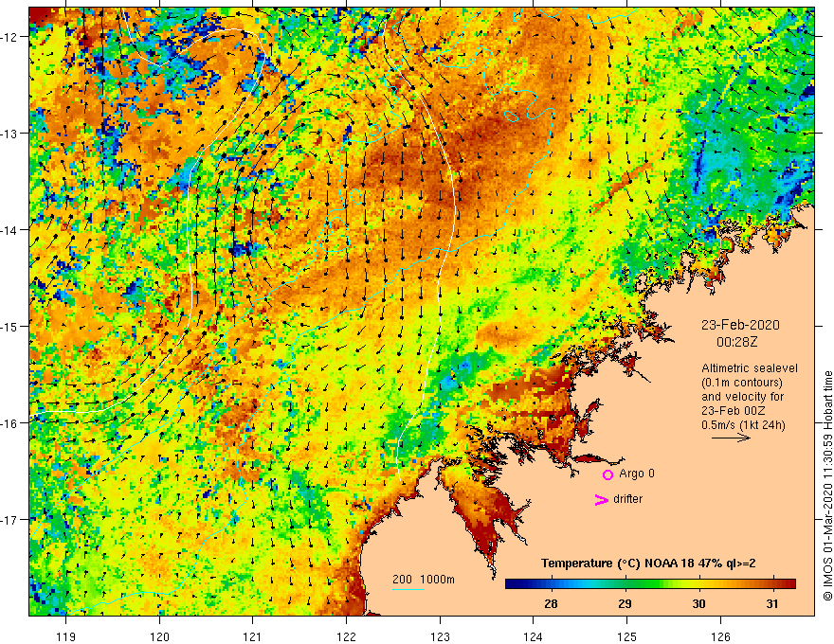Viewport: 834px width, 644px height.
Task: Click the cyan 200 1000m contour line sample
Action: [x=408, y=589]
